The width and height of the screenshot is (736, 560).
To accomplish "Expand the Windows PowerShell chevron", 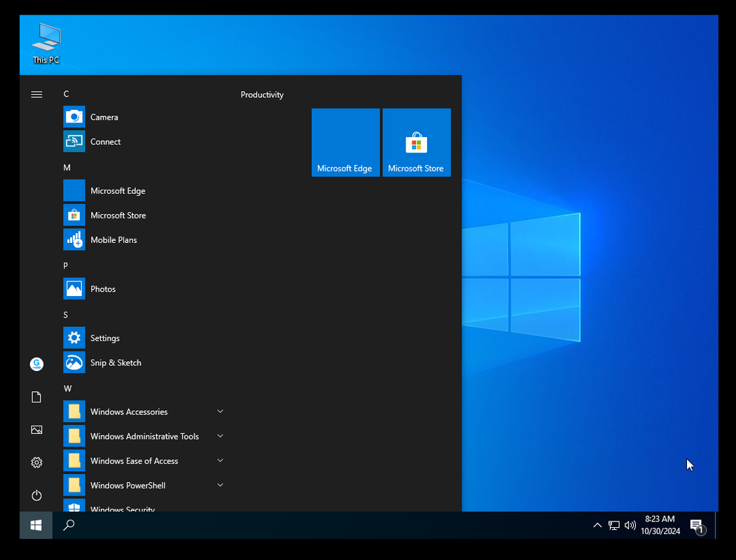I will (220, 485).
